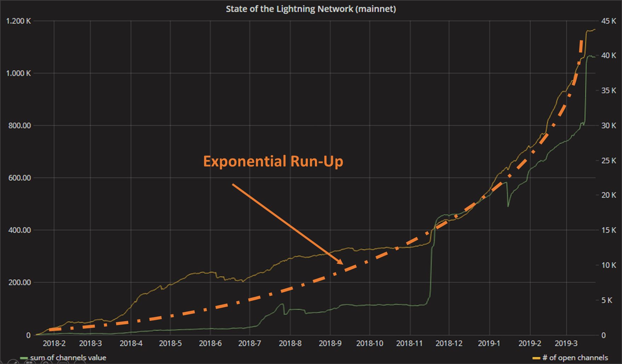The height and width of the screenshot is (364, 622).
Task: Click the 0 on the right axis
Action: [604, 335]
